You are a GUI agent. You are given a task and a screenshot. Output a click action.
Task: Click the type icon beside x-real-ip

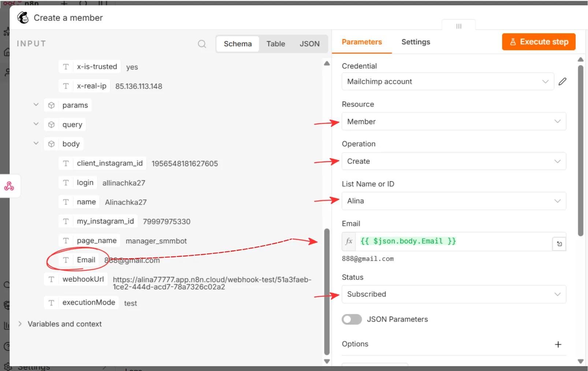pyautogui.click(x=66, y=86)
